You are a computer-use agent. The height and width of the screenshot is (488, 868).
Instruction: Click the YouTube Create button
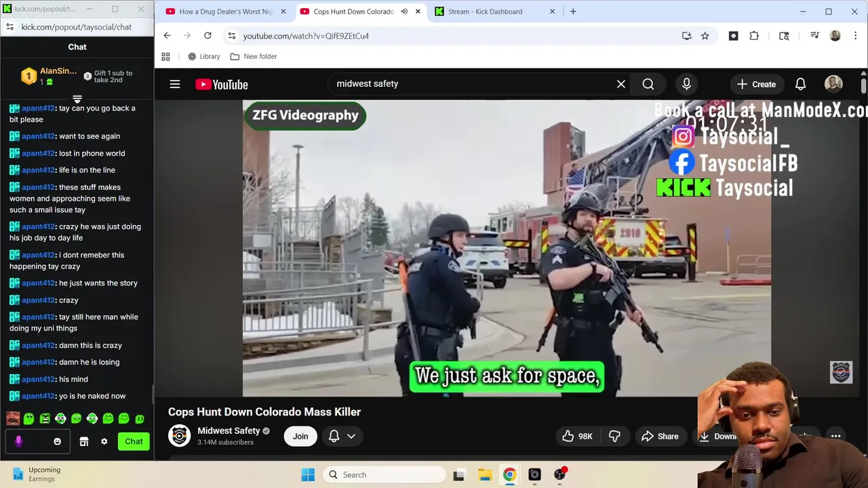[x=756, y=84]
